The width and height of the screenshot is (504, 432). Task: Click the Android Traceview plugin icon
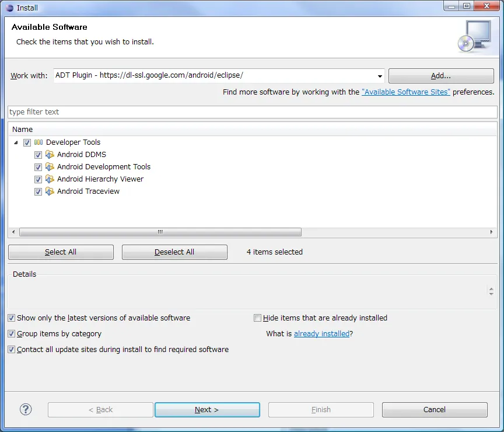pos(50,191)
